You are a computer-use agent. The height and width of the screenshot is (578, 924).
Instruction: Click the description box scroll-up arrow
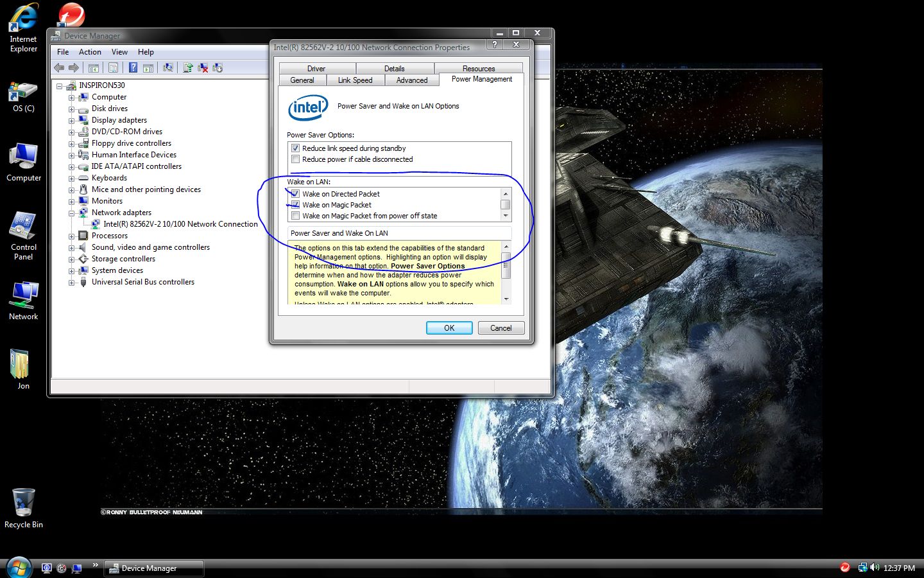(506, 247)
